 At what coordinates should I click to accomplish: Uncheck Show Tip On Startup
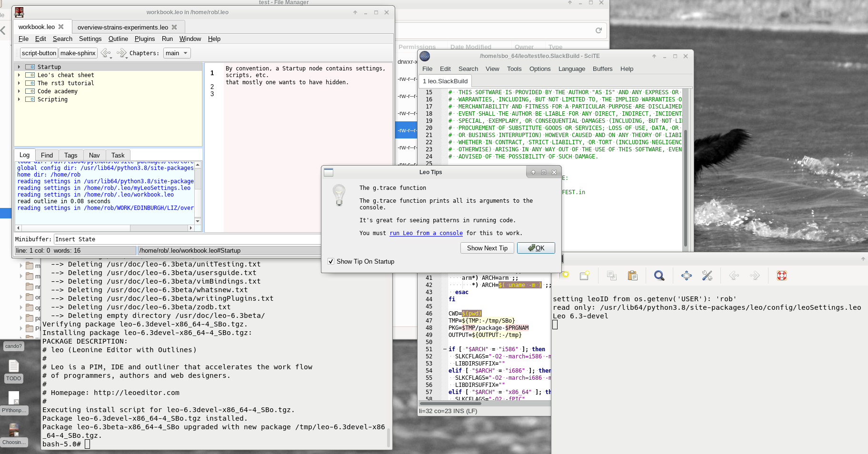coord(330,261)
